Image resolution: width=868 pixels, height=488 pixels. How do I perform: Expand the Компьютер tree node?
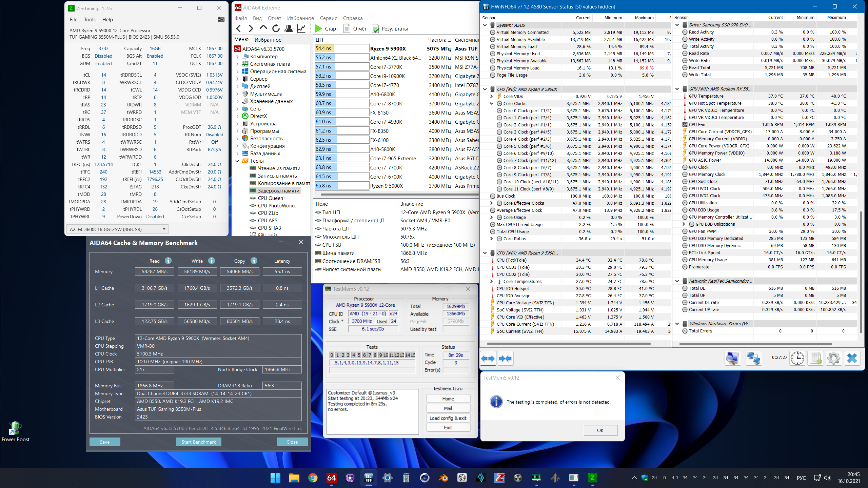pos(238,57)
